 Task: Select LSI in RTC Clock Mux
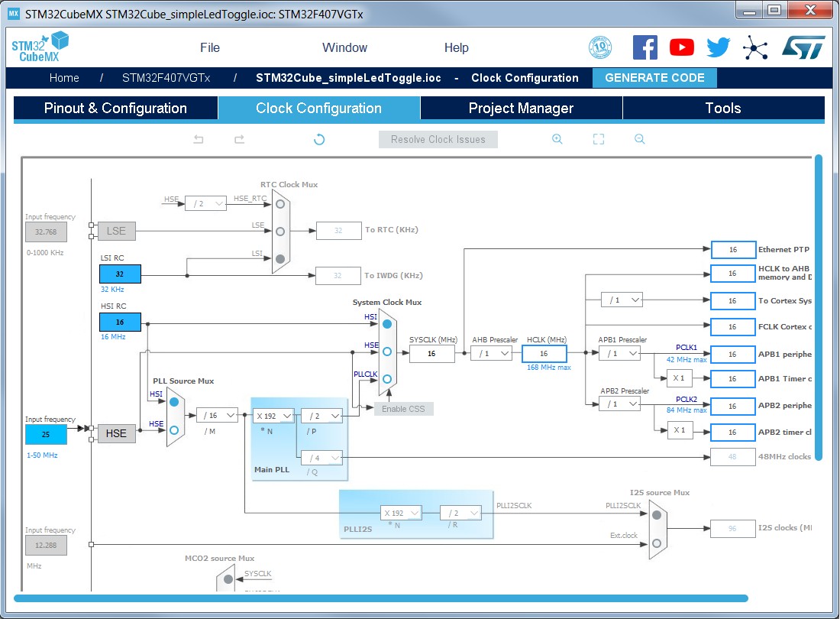click(x=280, y=259)
